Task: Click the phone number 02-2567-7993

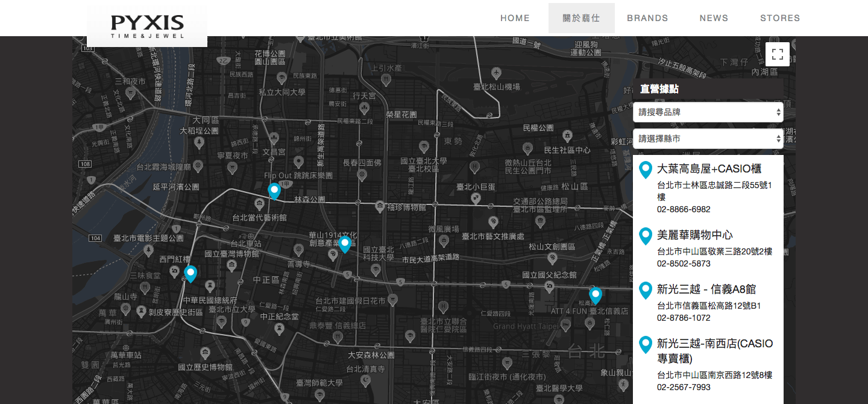Action: point(684,387)
